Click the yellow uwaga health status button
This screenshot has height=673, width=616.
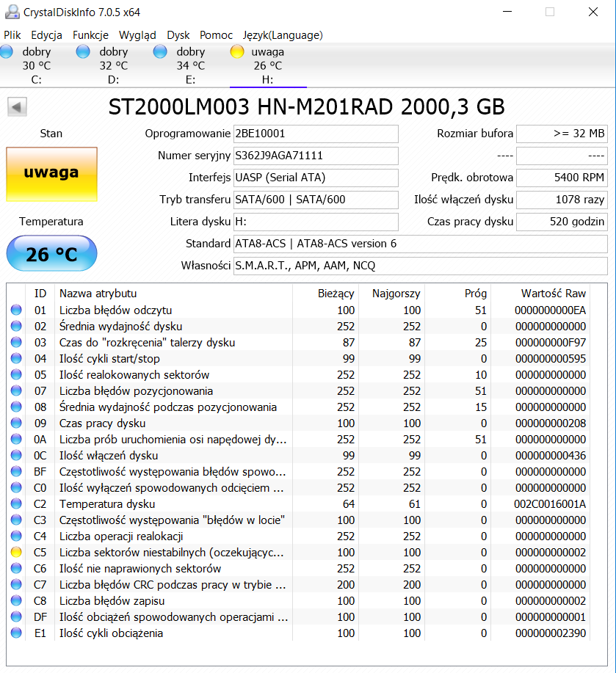(51, 174)
